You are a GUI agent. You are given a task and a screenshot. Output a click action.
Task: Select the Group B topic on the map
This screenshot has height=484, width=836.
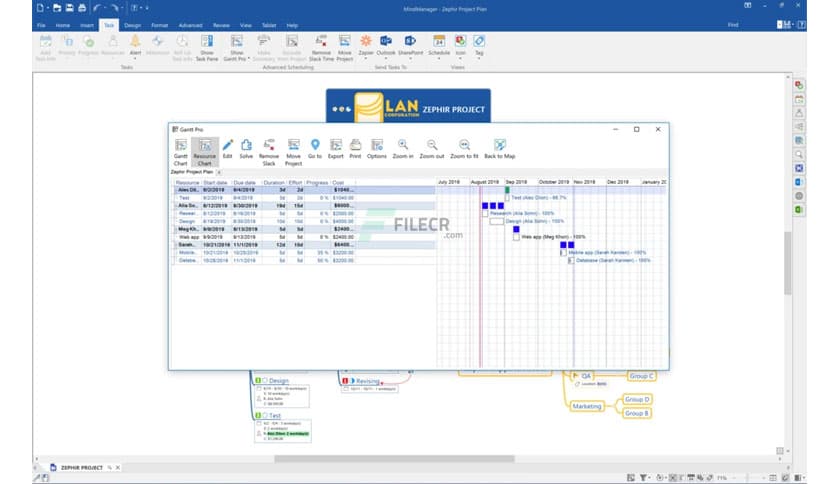pos(637,413)
